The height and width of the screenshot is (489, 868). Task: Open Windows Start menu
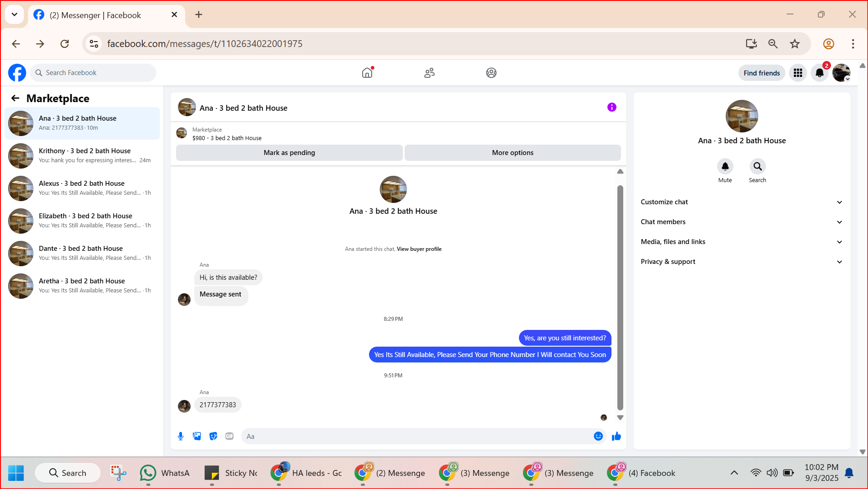click(16, 473)
